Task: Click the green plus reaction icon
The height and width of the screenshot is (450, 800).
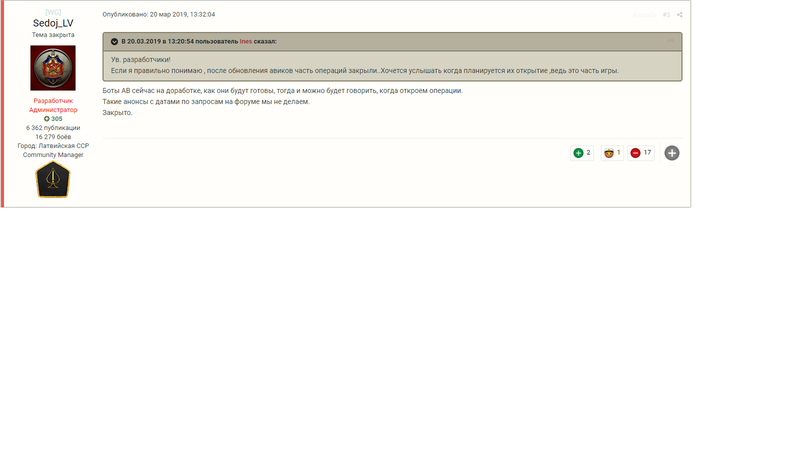Action: pyautogui.click(x=577, y=153)
